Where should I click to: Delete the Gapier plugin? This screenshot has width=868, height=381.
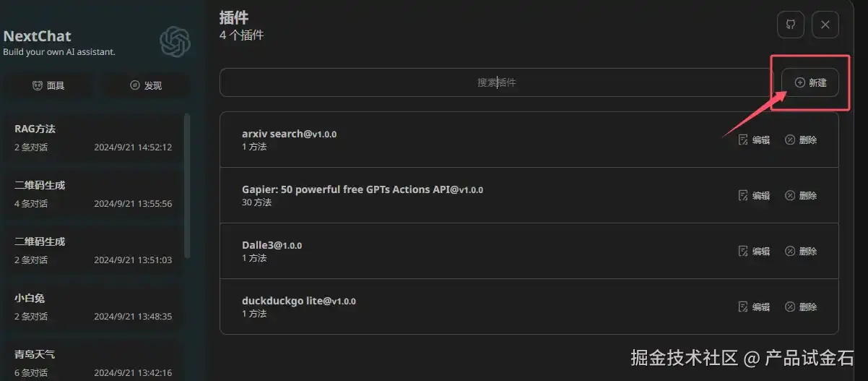[801, 196]
